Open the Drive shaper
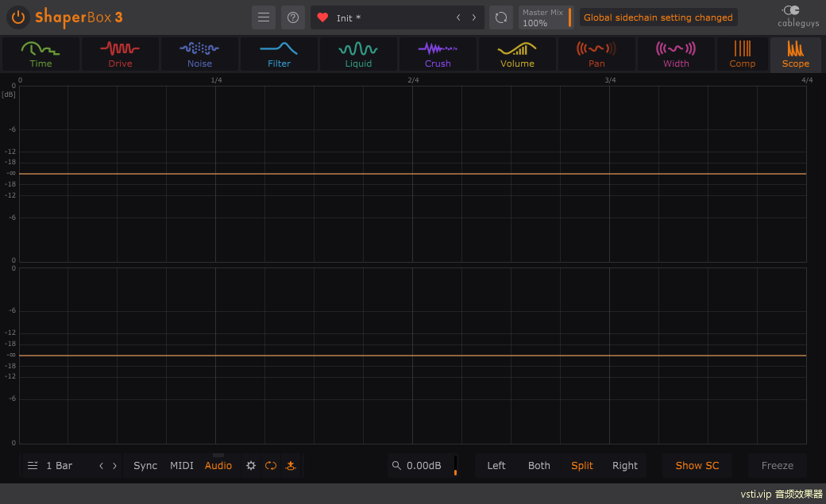The width and height of the screenshot is (826, 504). pyautogui.click(x=120, y=54)
